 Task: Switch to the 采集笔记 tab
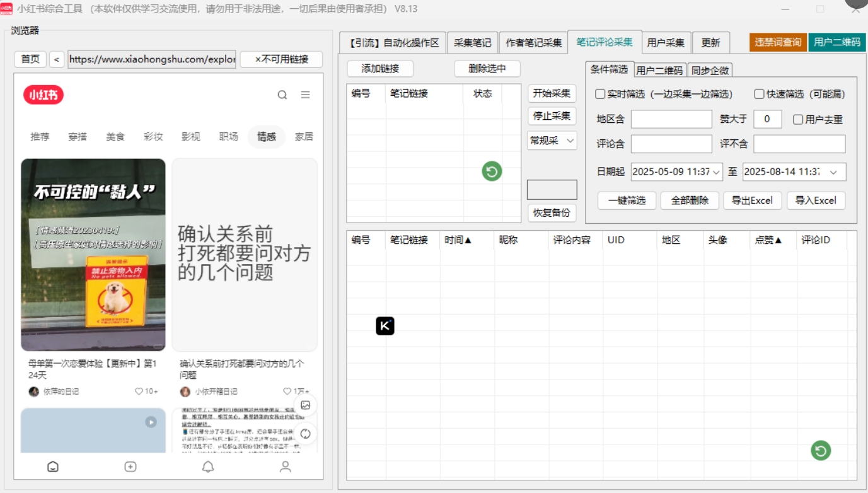[472, 43]
